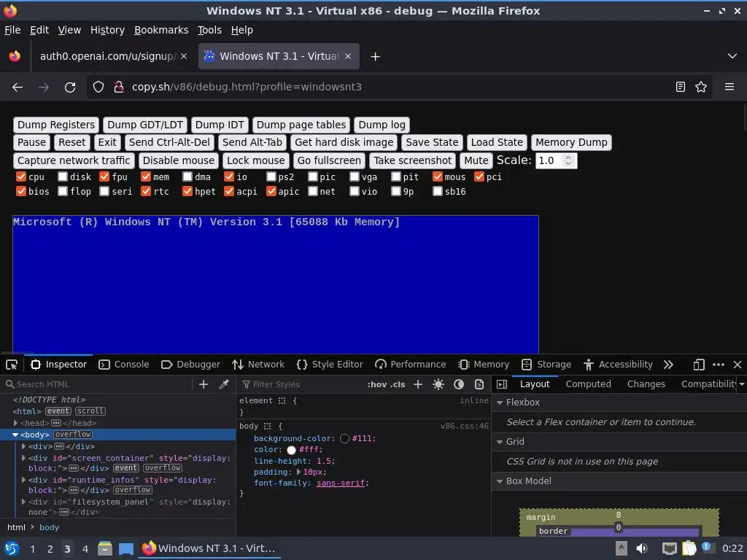The width and height of the screenshot is (747, 560).
Task: Toggle reader view icon in address bar
Action: [x=681, y=87]
